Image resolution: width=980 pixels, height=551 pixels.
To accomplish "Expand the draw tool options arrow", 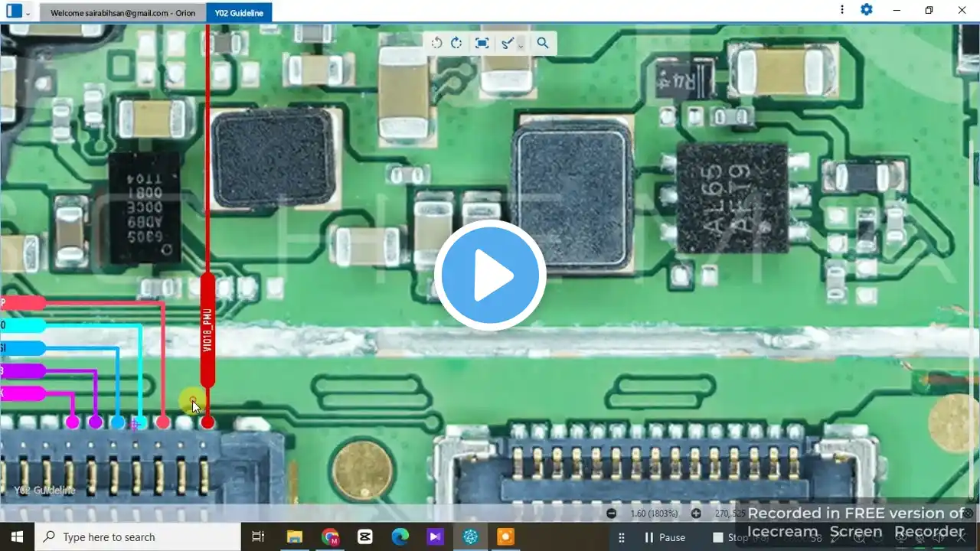I will coord(521,44).
